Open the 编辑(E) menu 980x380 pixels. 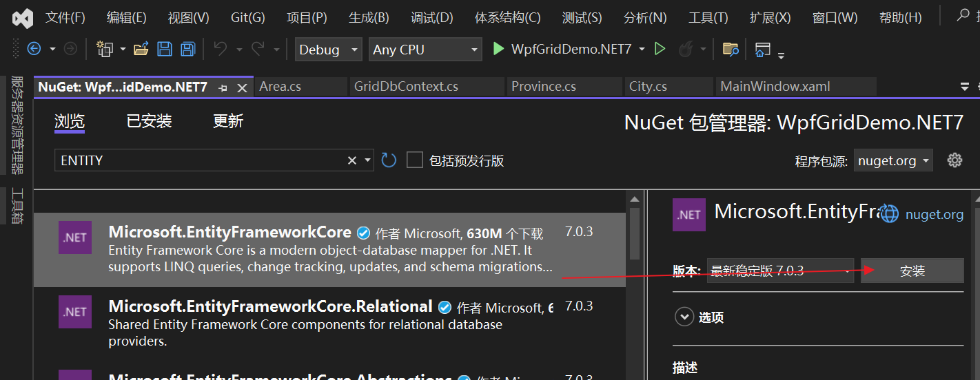pyautogui.click(x=127, y=18)
